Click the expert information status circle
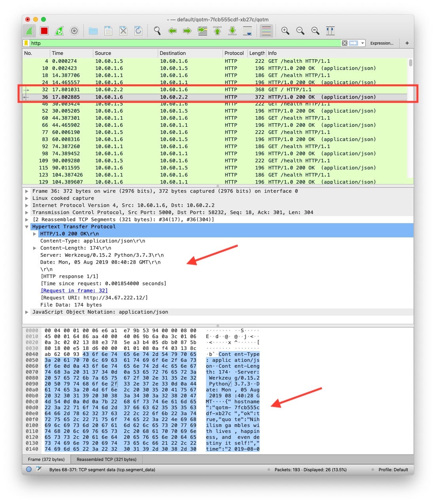This screenshot has width=436, height=504. (29, 470)
